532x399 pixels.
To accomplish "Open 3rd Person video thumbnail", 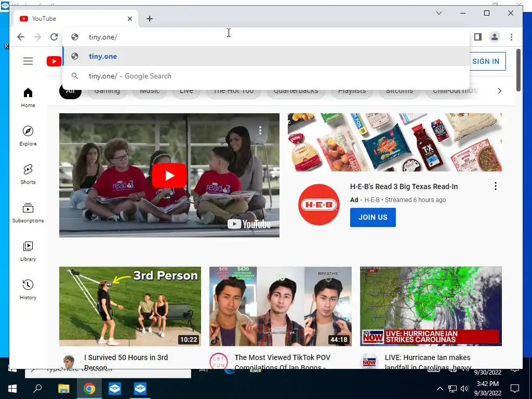I will 130,307.
